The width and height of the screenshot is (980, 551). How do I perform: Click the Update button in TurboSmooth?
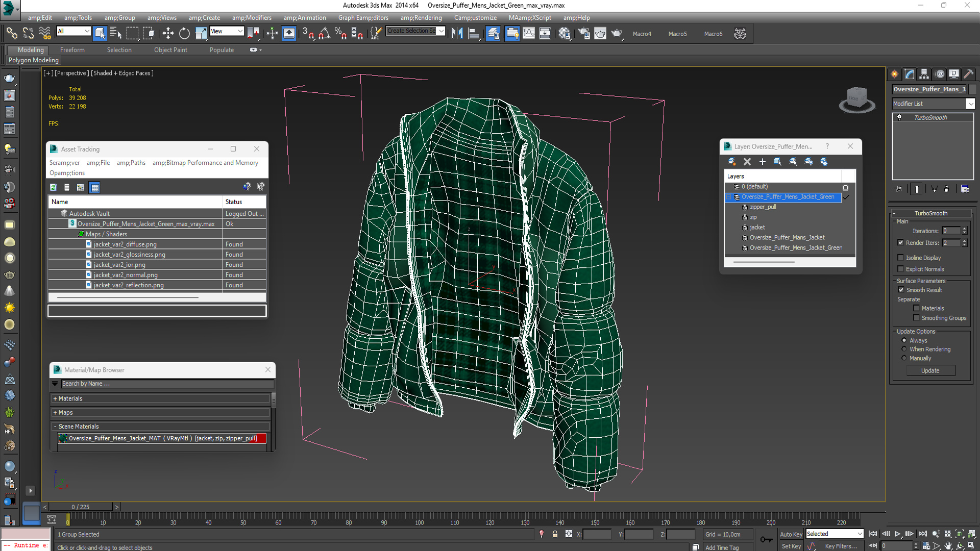[930, 371]
